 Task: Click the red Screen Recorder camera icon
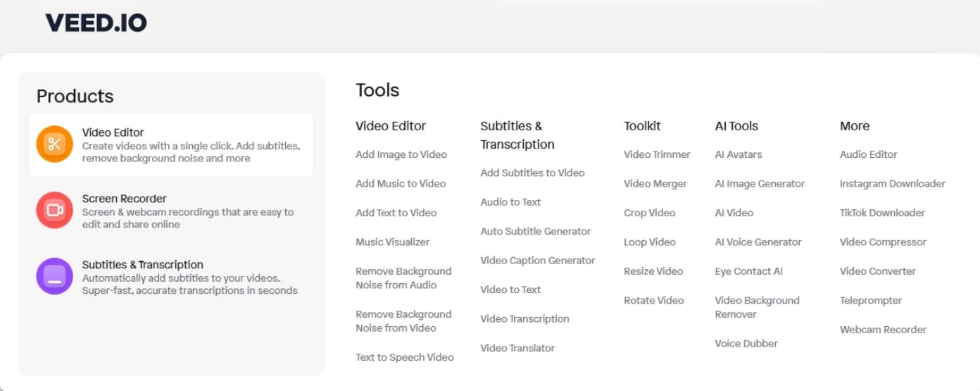pos(54,210)
